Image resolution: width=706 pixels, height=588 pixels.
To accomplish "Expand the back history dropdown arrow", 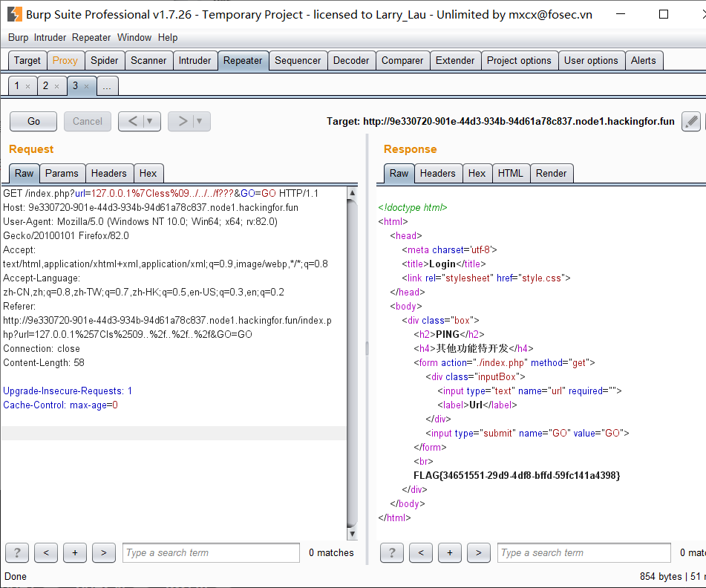I will (151, 121).
